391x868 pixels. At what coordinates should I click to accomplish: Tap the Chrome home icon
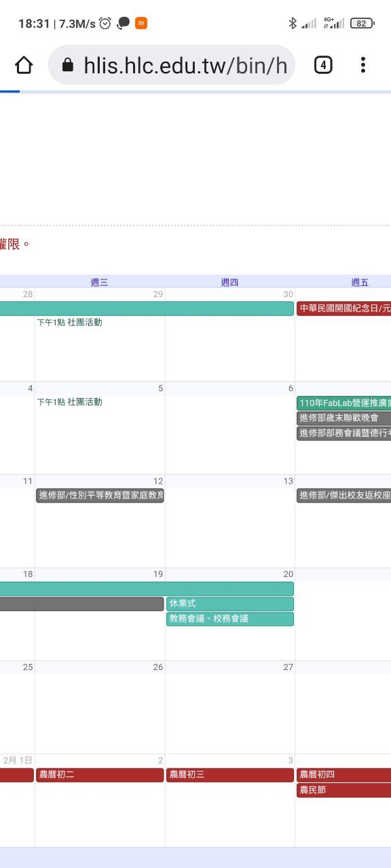(24, 65)
